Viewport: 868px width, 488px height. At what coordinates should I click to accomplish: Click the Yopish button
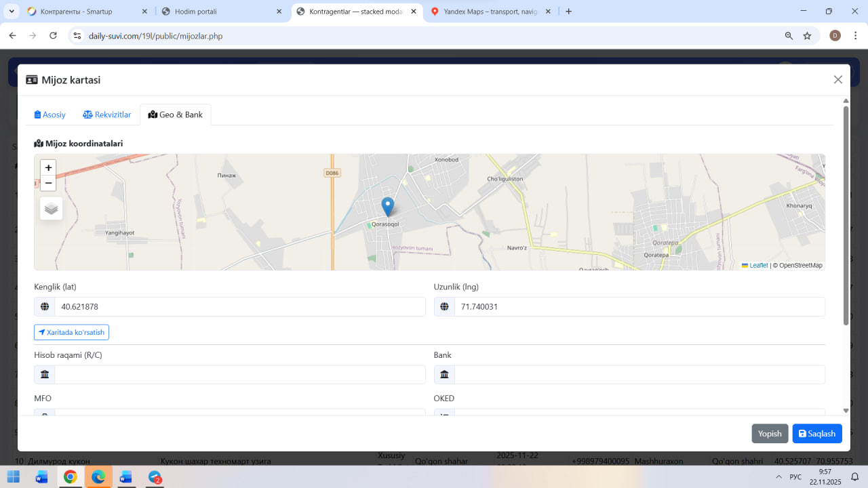pos(770,434)
